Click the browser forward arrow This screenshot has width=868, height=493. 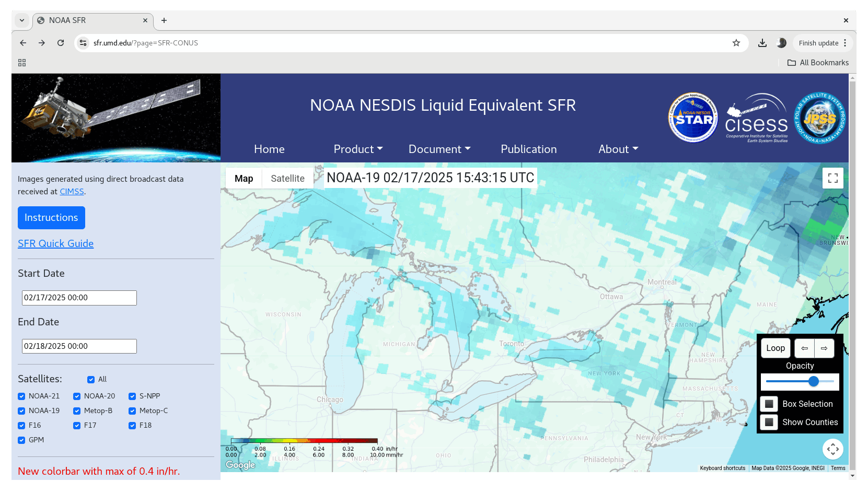coord(42,43)
